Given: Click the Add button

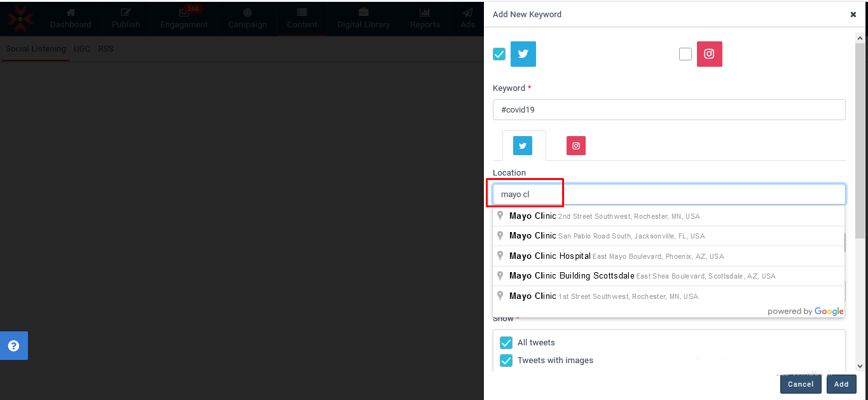Looking at the screenshot, I should 841,384.
